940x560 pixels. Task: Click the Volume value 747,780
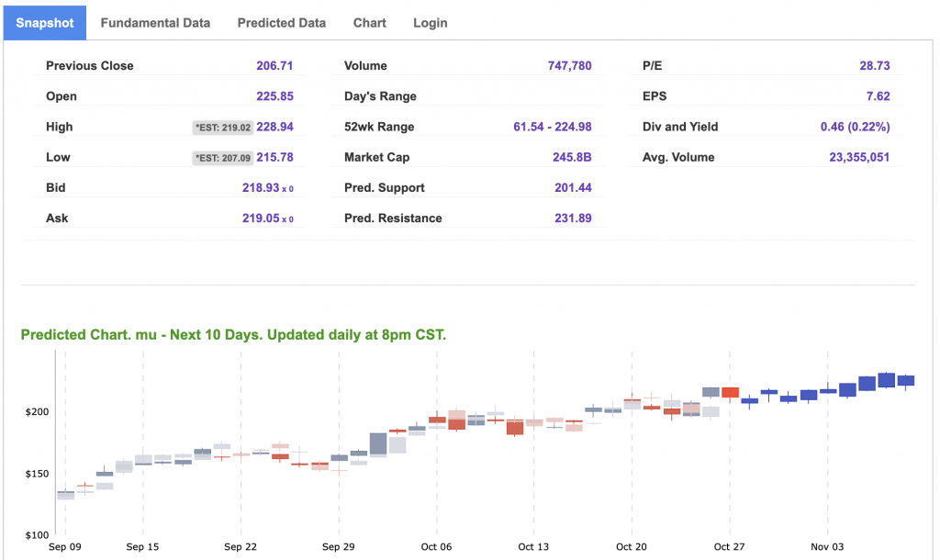(569, 66)
